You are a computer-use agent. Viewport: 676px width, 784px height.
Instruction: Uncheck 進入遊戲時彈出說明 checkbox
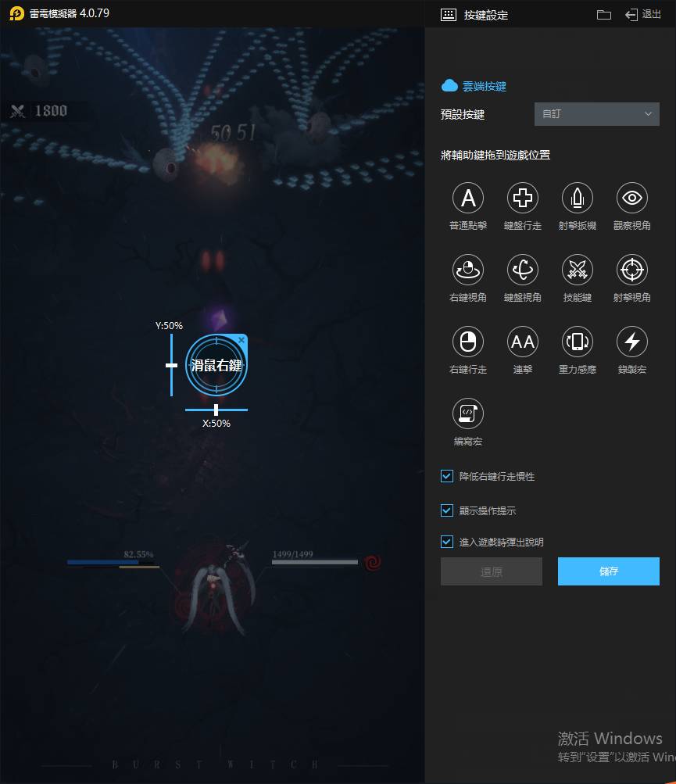click(x=447, y=542)
